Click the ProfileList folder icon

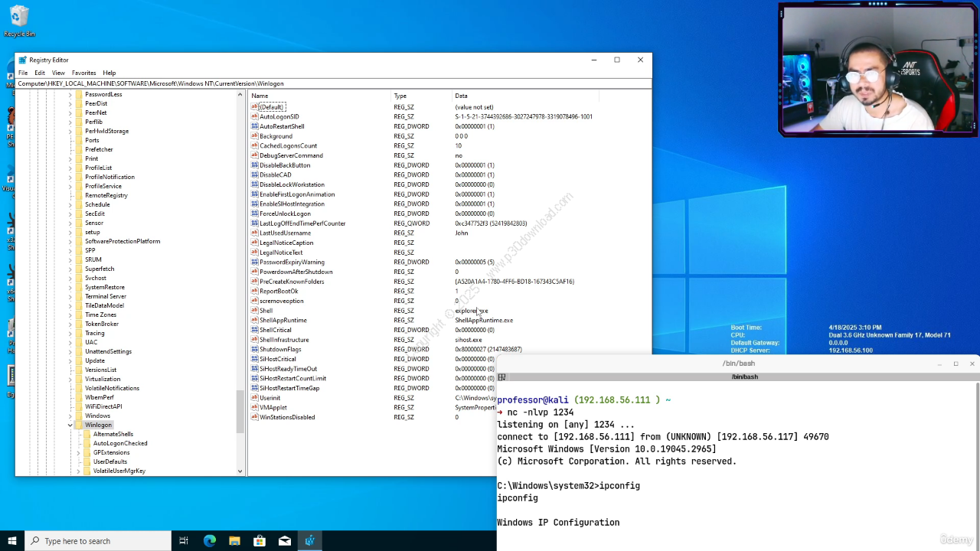80,168
